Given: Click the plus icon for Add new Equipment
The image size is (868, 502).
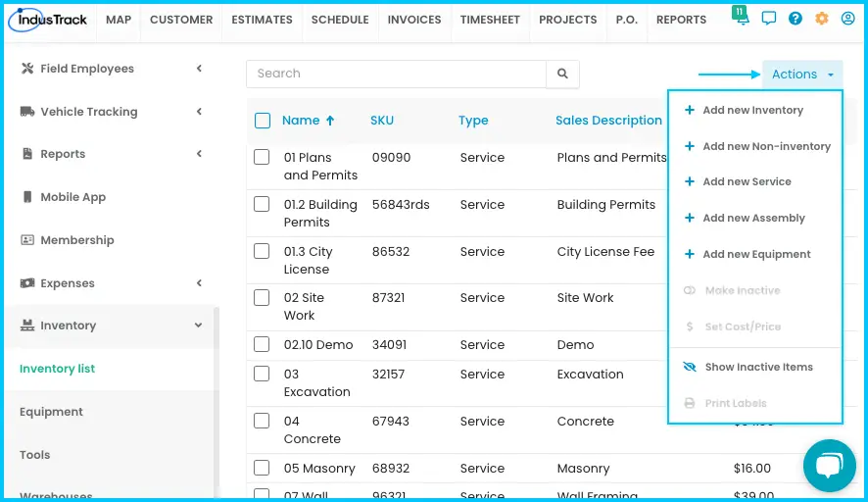Looking at the screenshot, I should pos(689,254).
